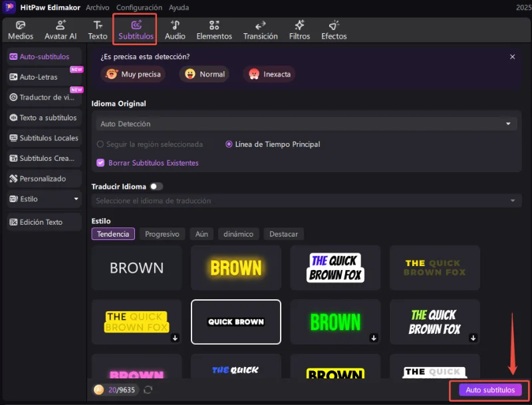Select the Avatar AI tool

tap(61, 29)
